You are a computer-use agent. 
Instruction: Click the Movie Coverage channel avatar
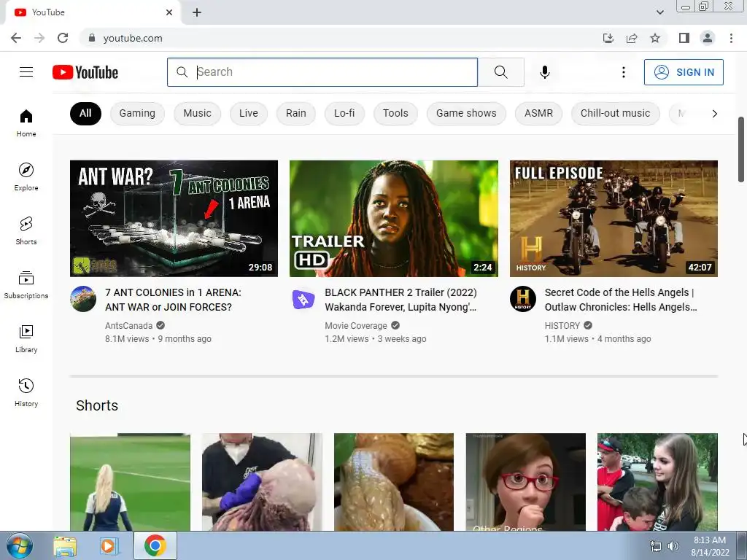click(x=303, y=299)
